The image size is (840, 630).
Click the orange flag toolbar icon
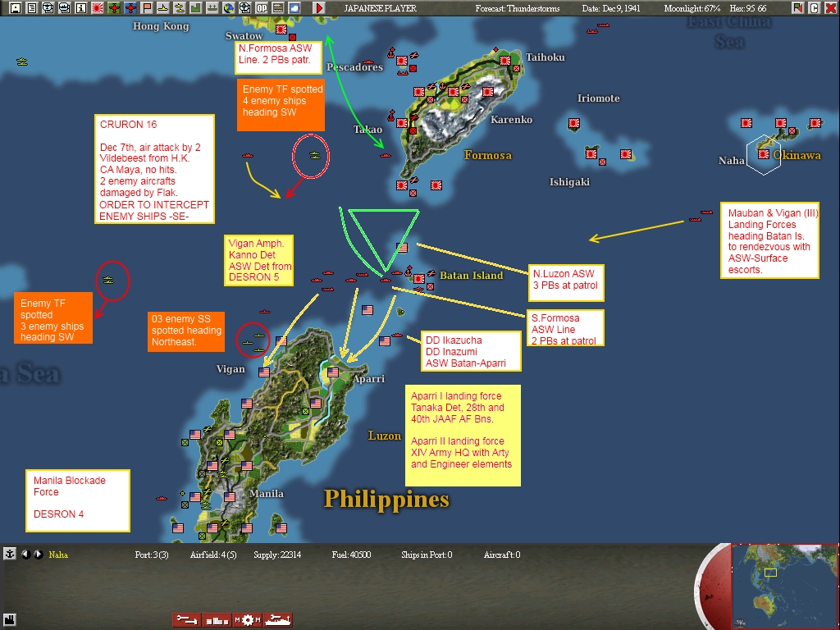(146, 8)
